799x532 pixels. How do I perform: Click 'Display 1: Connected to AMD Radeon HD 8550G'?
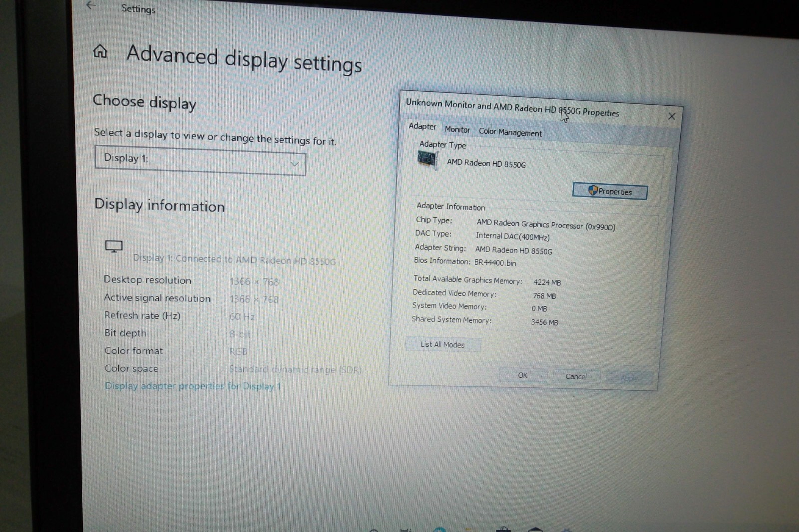[234, 260]
